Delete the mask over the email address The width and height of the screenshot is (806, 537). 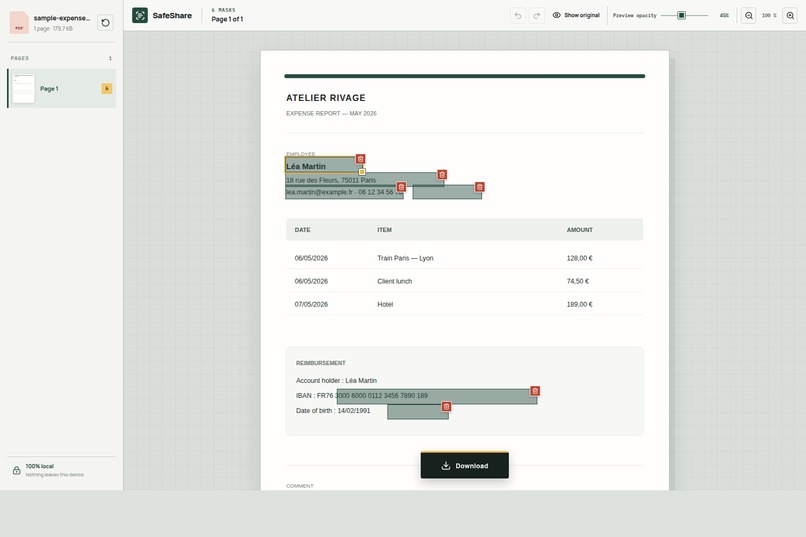pyautogui.click(x=401, y=187)
